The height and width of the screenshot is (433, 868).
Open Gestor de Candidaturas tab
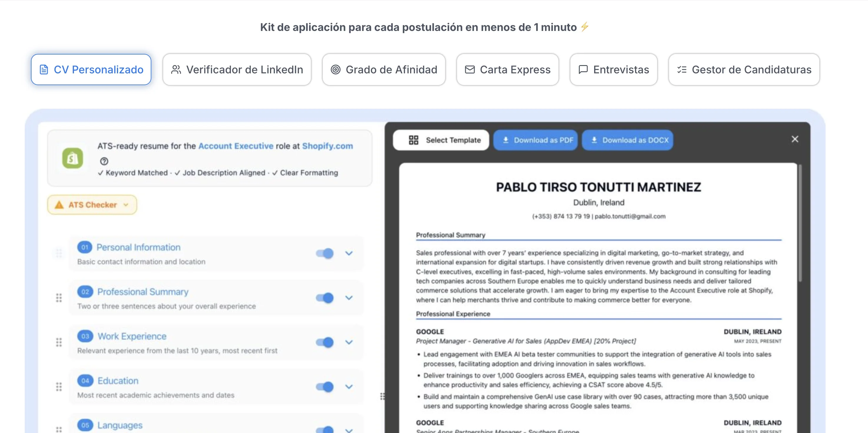click(744, 70)
